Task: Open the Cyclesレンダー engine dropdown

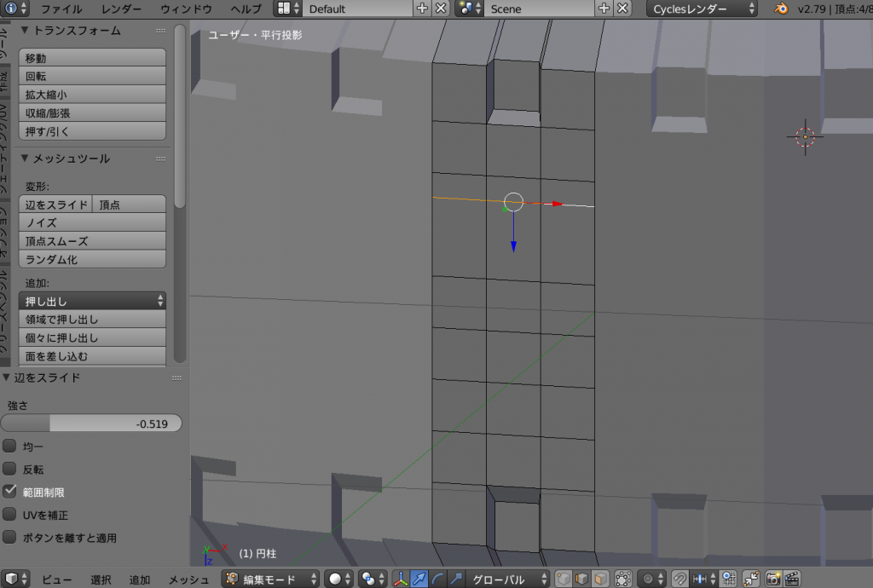Action: [702, 9]
